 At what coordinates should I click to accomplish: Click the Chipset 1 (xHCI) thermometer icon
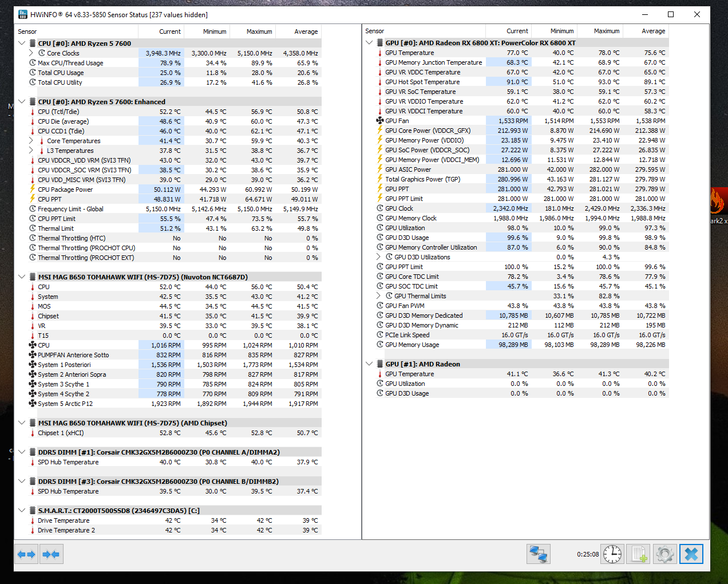(x=33, y=433)
